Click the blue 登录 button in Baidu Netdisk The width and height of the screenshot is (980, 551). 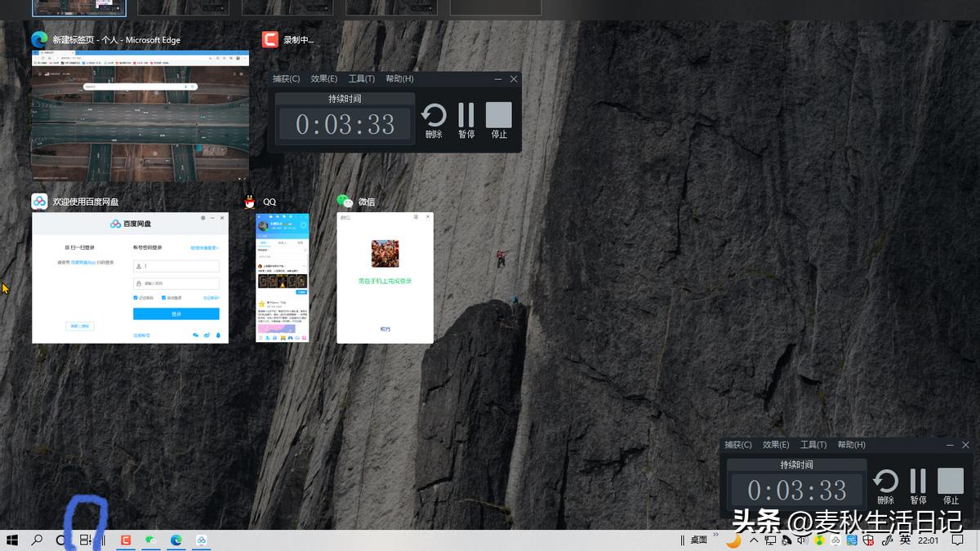coord(176,313)
